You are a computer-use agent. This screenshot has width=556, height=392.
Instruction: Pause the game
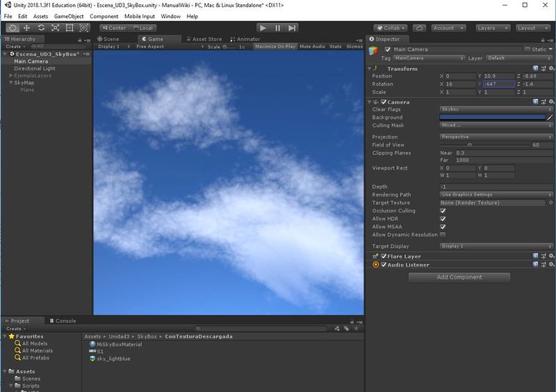pos(277,28)
